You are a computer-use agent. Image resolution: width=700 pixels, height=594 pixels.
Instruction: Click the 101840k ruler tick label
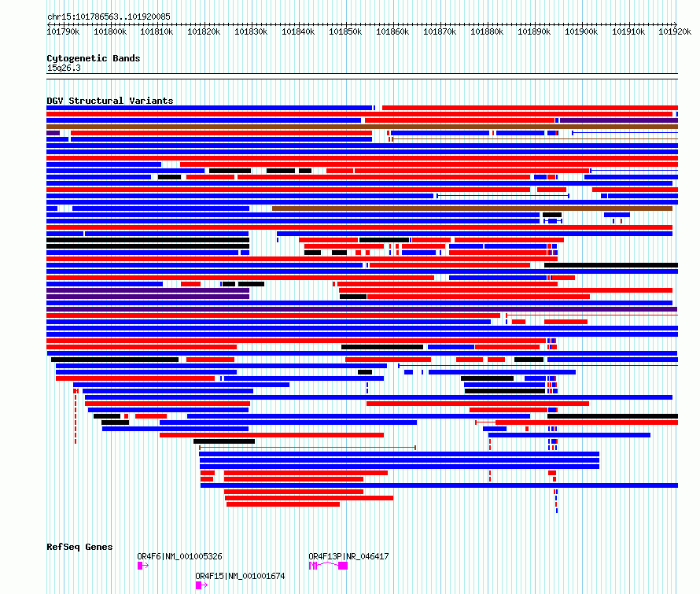coord(298,31)
